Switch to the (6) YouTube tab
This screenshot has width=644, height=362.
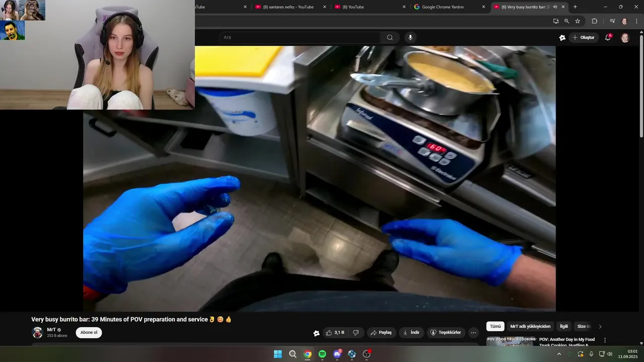[x=369, y=7]
